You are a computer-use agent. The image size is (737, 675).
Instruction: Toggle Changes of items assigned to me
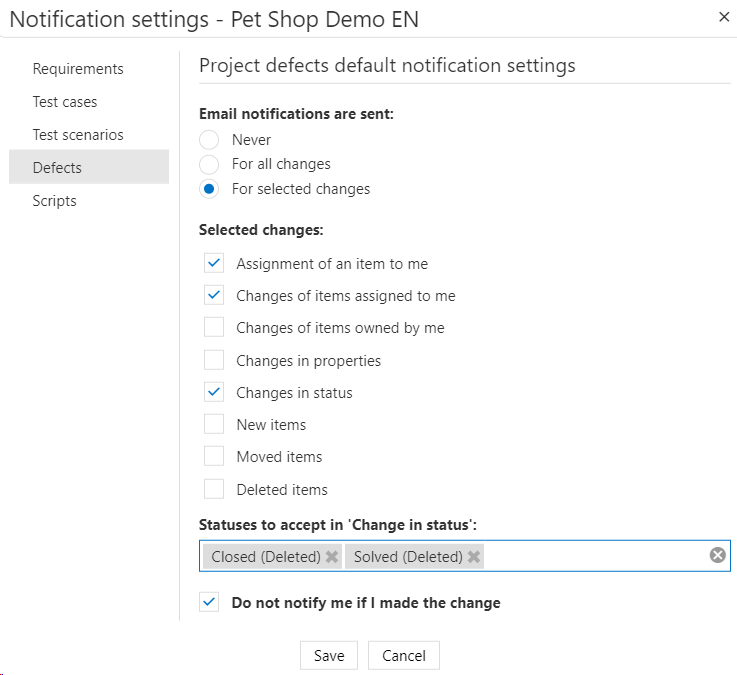[214, 296]
